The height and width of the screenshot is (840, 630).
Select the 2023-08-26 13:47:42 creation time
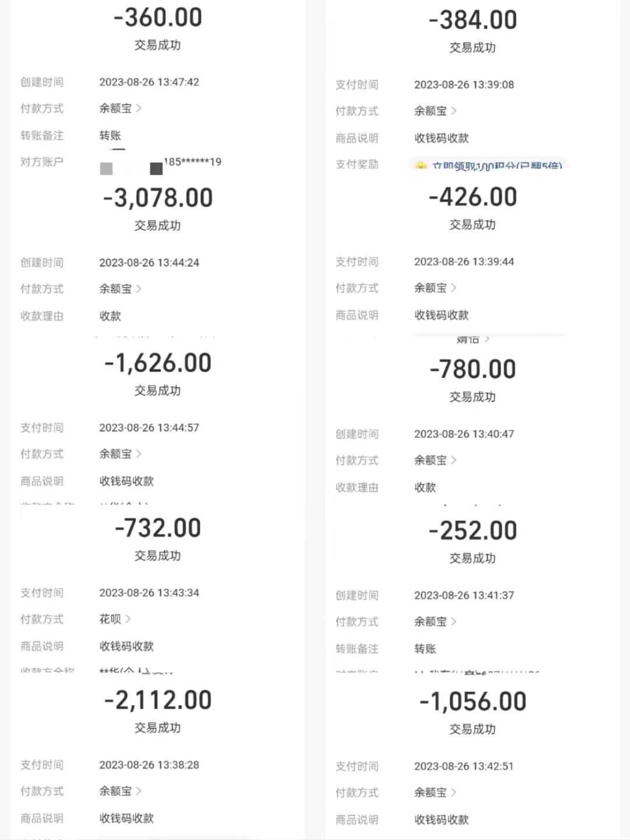click(x=149, y=82)
